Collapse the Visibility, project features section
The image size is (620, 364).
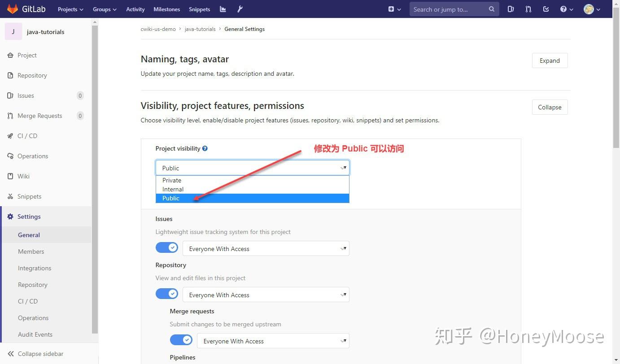[550, 107]
